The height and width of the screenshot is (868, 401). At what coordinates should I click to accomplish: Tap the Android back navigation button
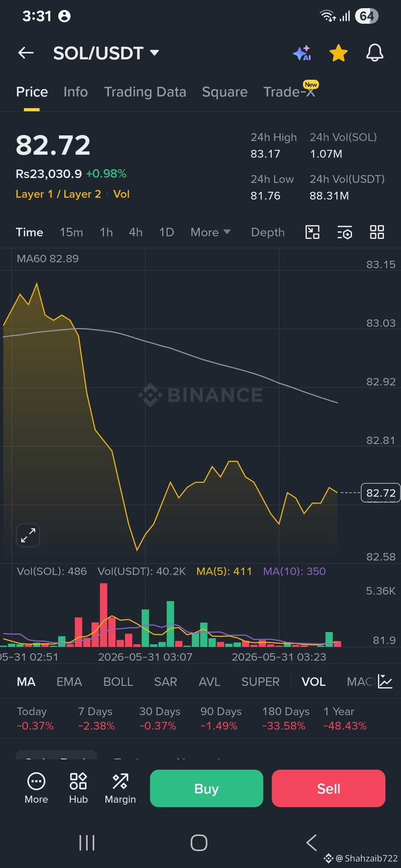point(312,843)
